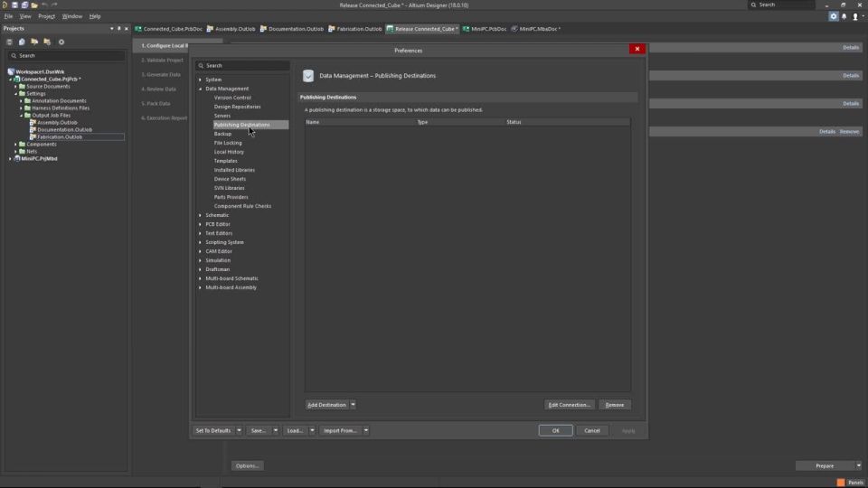The image size is (868, 488).
Task: Expand the Draftsman category arrow
Action: [x=201, y=269]
